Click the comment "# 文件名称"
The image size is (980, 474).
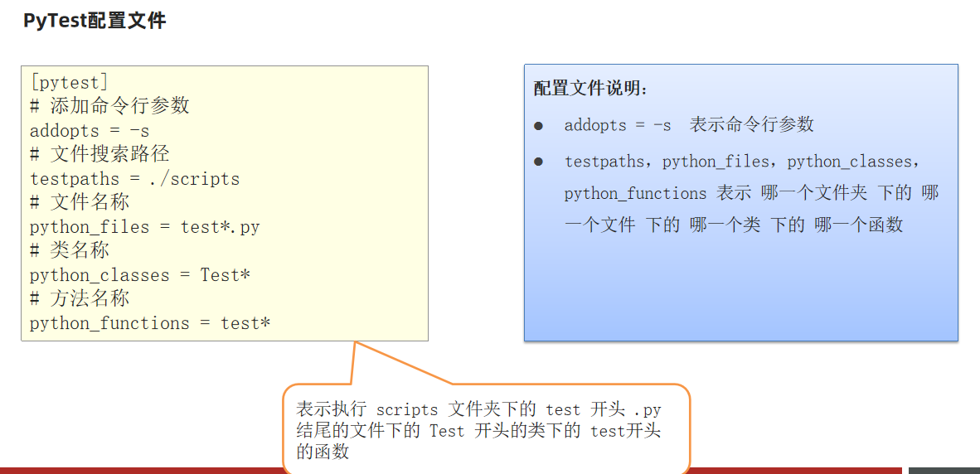point(80,202)
